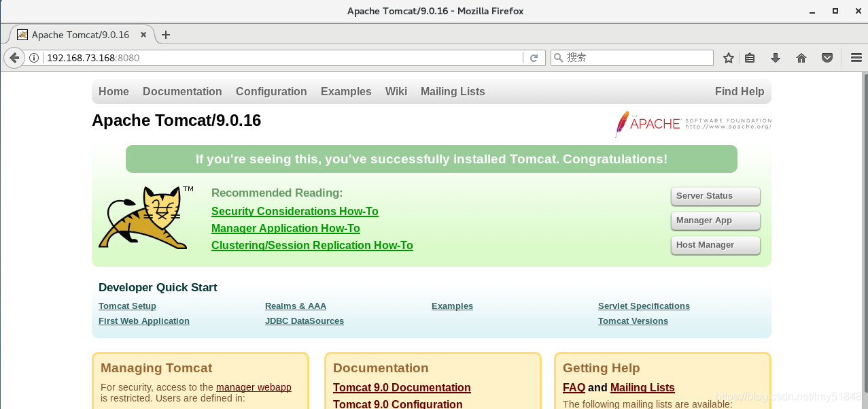Open the Servlet Specifications link
Screen dimensions: 868x409
[x=644, y=306]
